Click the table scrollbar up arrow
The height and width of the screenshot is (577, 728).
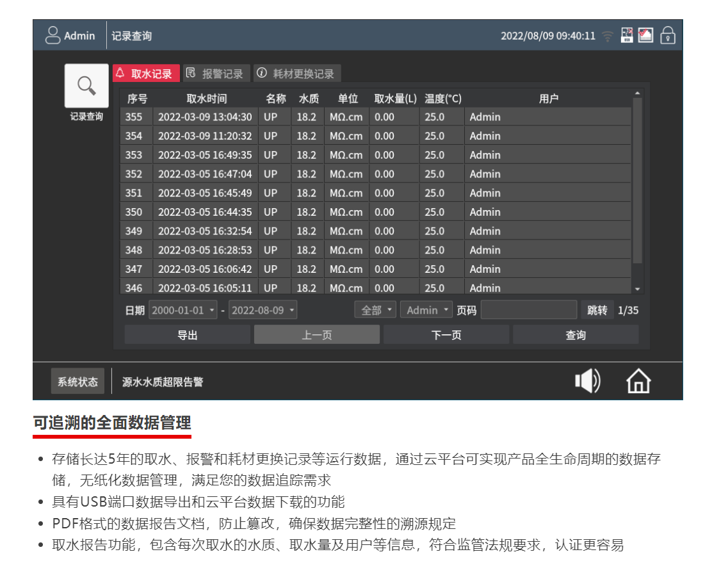point(638,93)
